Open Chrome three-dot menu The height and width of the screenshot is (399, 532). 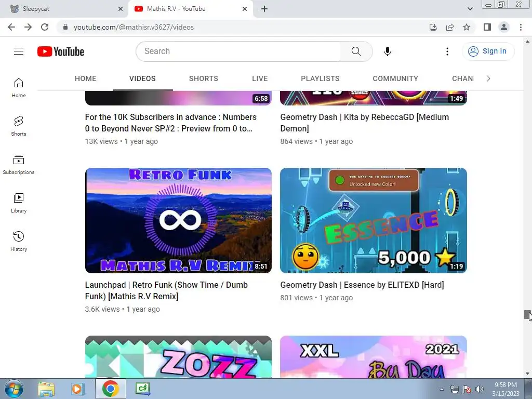tap(521, 27)
